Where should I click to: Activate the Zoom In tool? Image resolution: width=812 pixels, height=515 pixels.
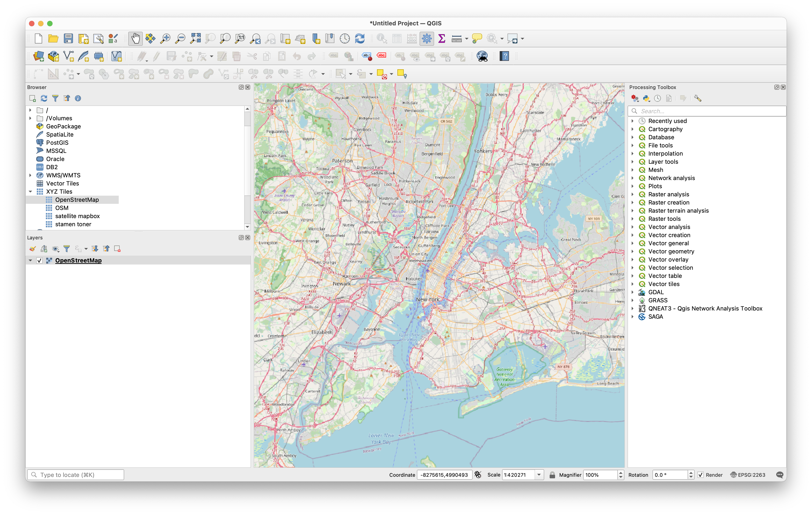(165, 39)
